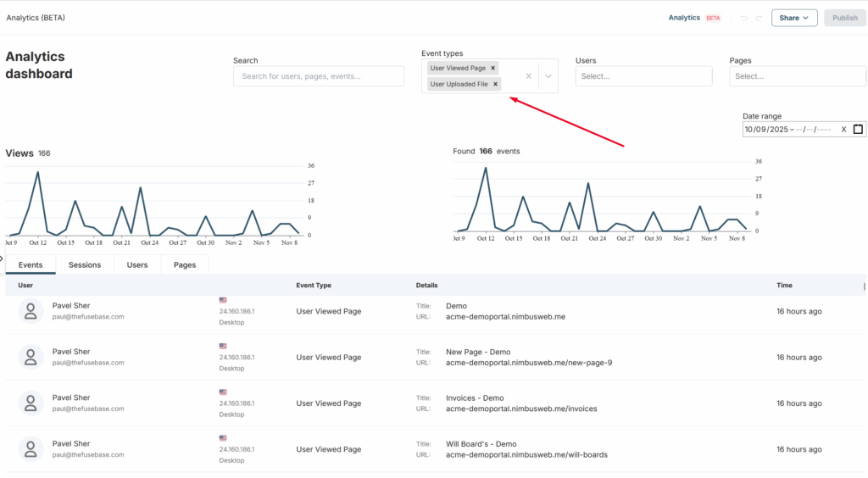The height and width of the screenshot is (478, 868).
Task: Open the Pages tab
Action: [x=185, y=265]
